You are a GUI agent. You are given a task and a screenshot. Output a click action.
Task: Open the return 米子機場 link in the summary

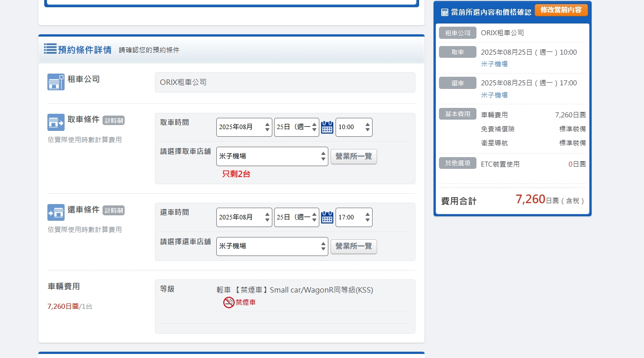click(494, 95)
